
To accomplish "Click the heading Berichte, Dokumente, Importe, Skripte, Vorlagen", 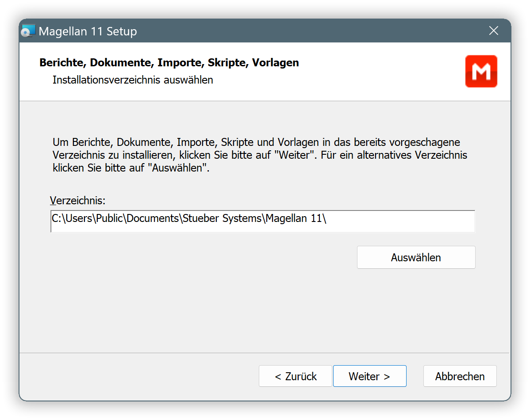I will coord(169,62).
